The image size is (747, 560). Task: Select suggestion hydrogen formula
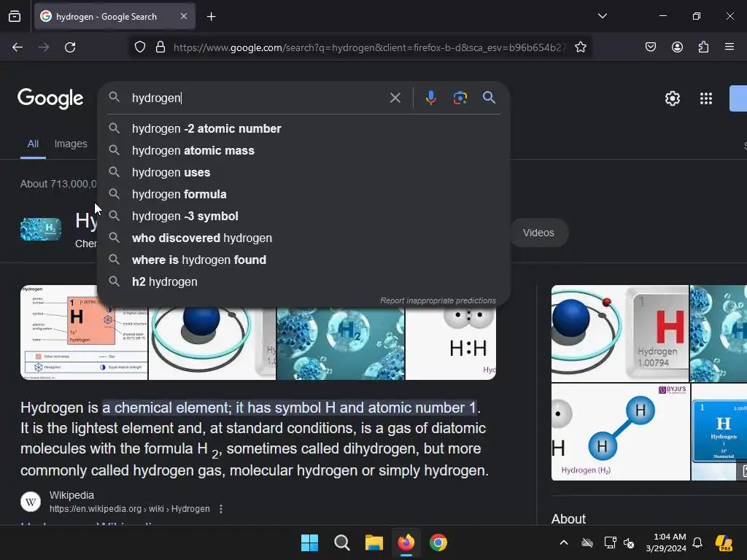click(304, 194)
